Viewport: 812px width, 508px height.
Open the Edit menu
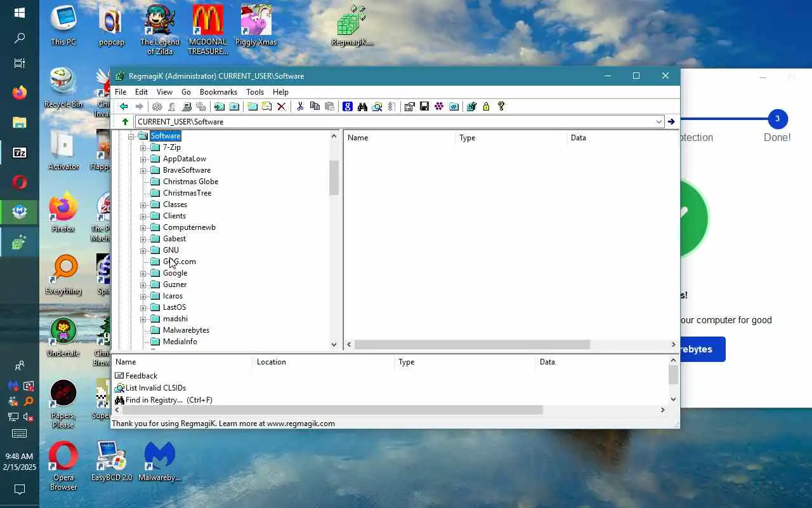(x=141, y=92)
